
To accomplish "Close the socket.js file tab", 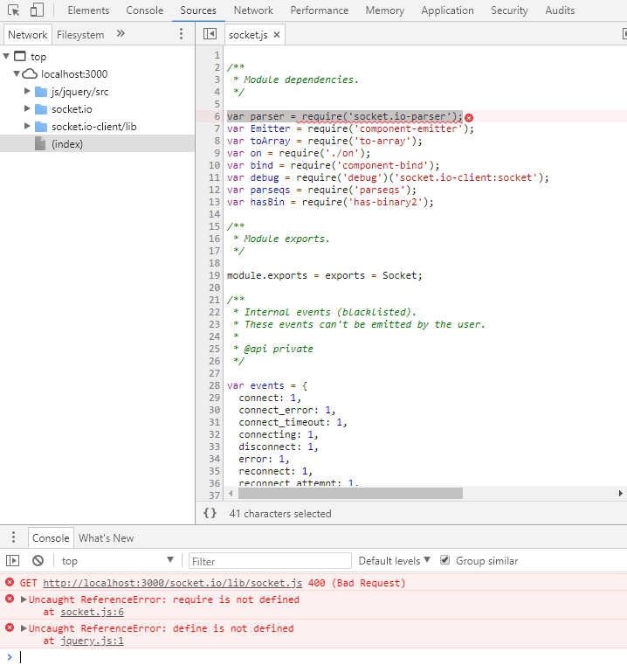I will [x=277, y=35].
